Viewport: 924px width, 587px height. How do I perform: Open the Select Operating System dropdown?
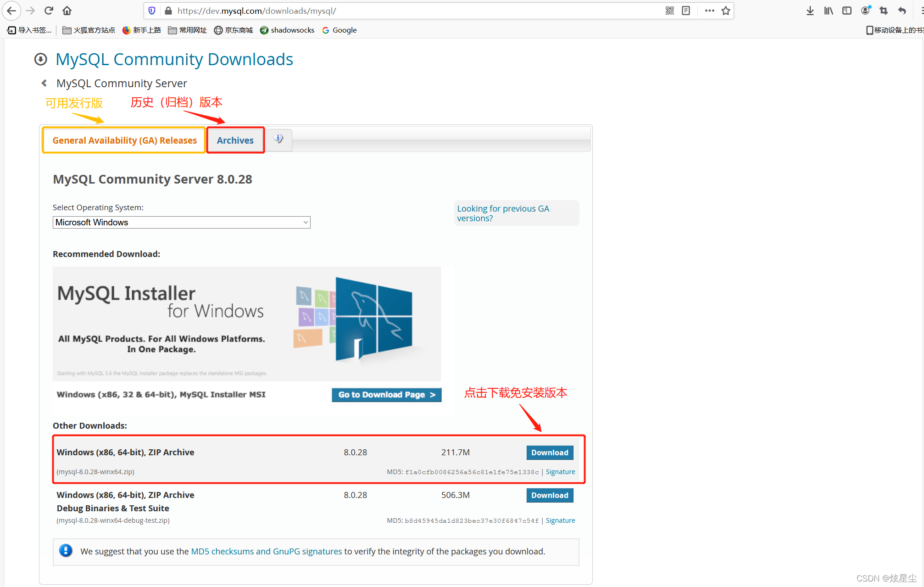pos(181,222)
